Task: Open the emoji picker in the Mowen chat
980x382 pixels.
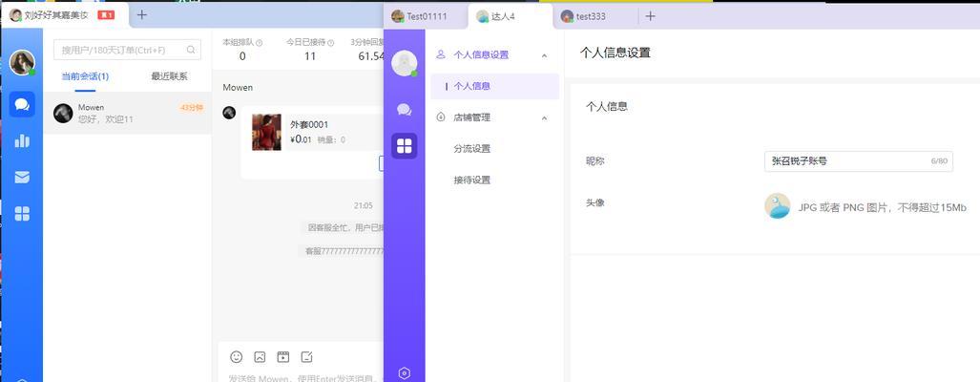Action: [237, 357]
